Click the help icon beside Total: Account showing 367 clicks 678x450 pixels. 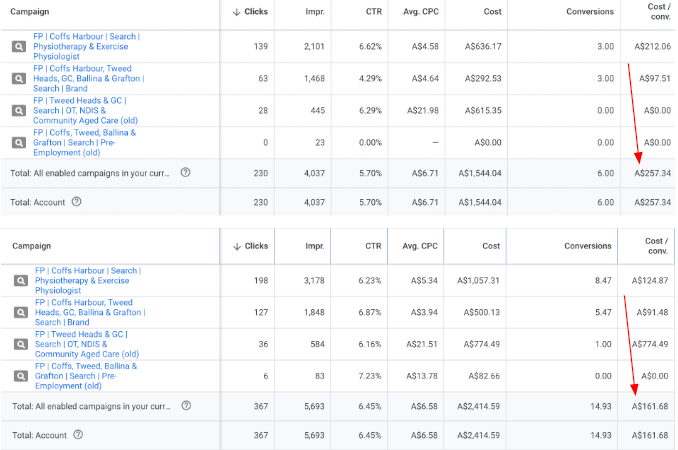pyautogui.click(x=77, y=435)
